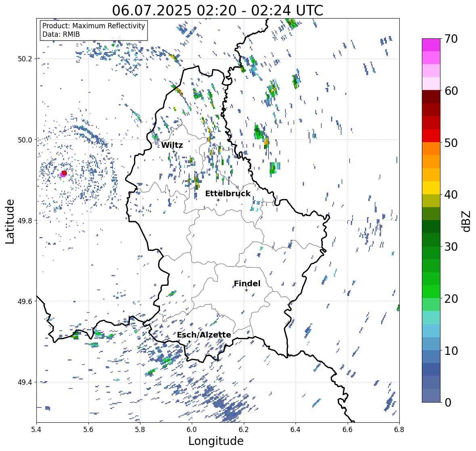Click the orange colorbar segment near 50
Screen dimensions: 476x451
coord(431,149)
